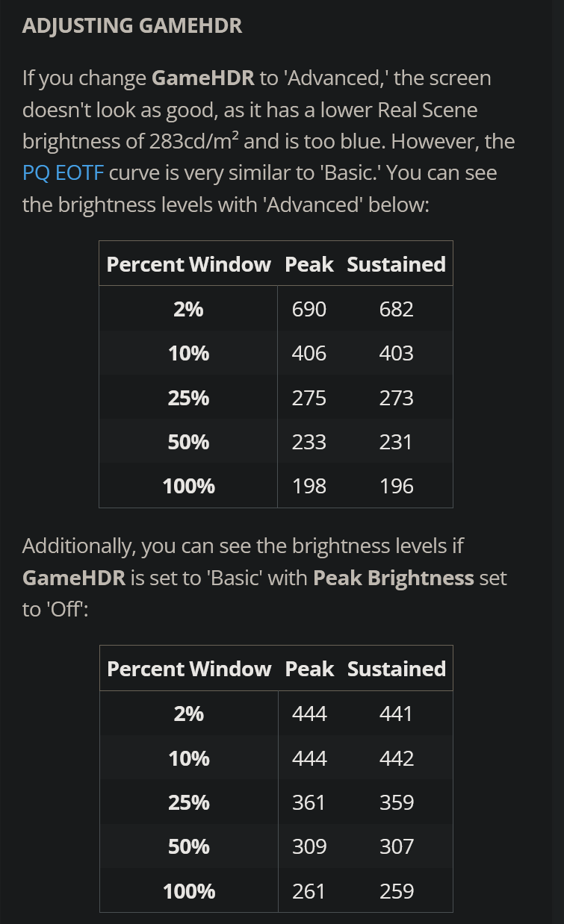564x924 pixels.
Task: Click bold Peak Brightness text in paragraph
Action: tap(394, 578)
